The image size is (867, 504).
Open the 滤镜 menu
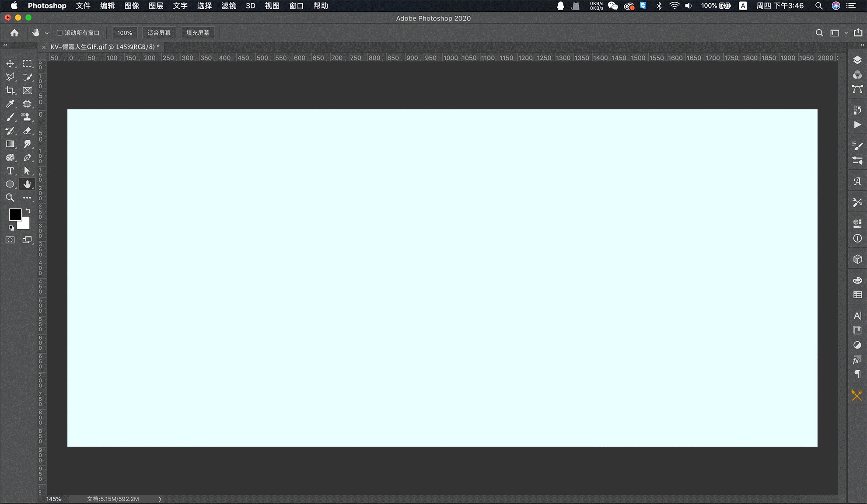coord(229,6)
